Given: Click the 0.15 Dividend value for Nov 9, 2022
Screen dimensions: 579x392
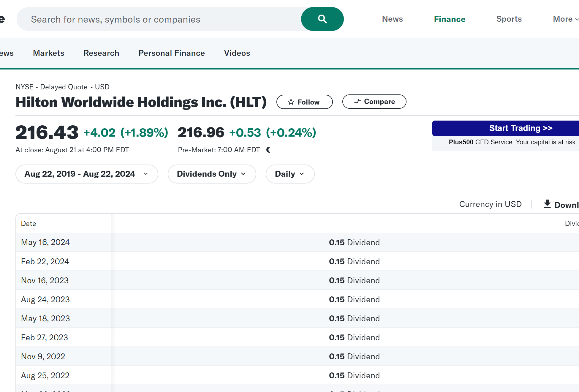Looking at the screenshot, I should click(354, 356).
